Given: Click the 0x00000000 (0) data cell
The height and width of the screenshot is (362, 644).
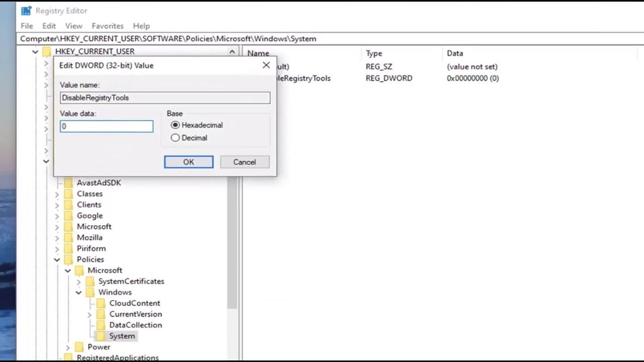Looking at the screenshot, I should tap(473, 78).
